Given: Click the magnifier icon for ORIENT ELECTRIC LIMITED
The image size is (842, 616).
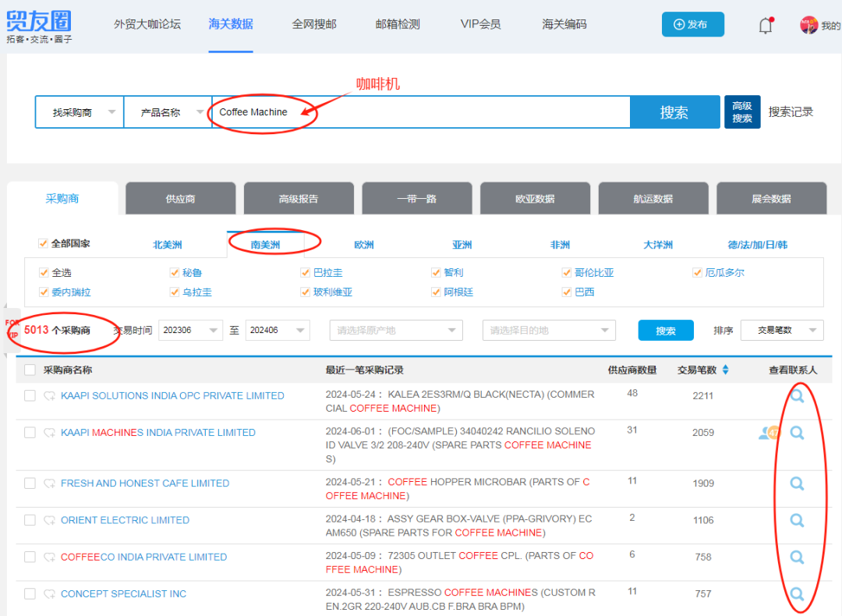Looking at the screenshot, I should coord(796,520).
